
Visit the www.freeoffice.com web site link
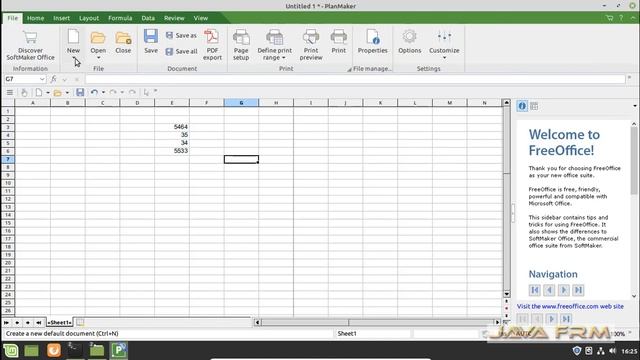(x=570, y=306)
